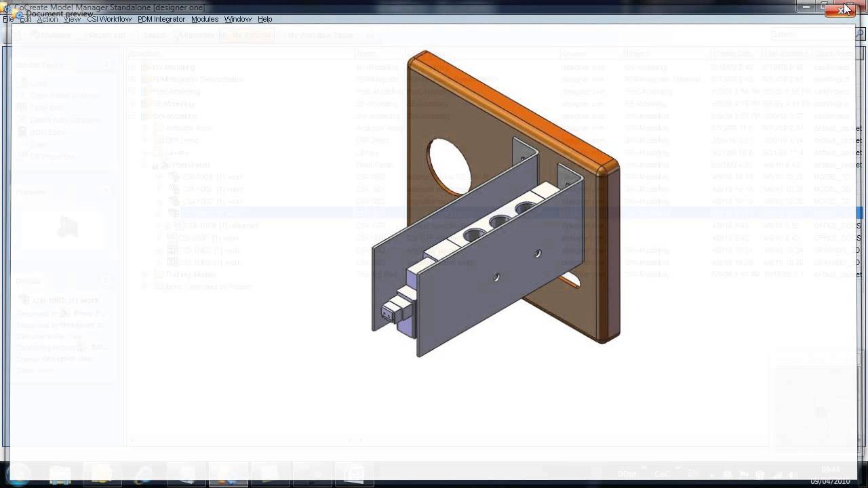Click the taskbar clock showing 09/04/2010
Screen dimensions: 868x488
point(831,475)
